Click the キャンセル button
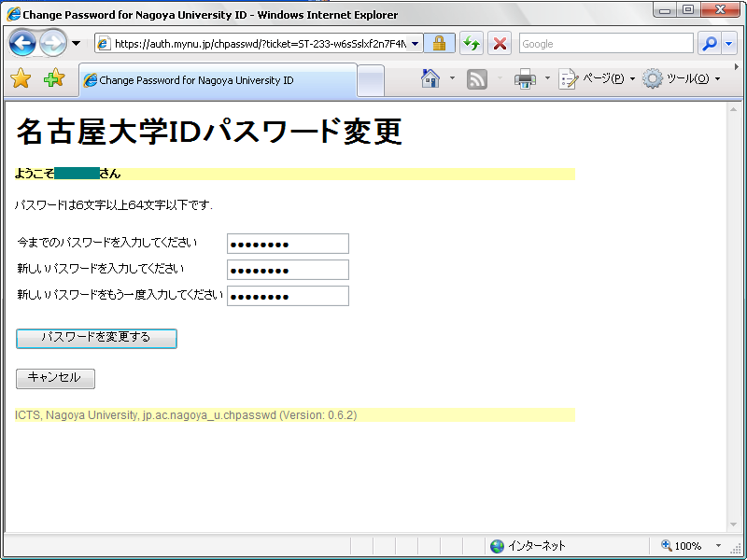 pos(55,378)
